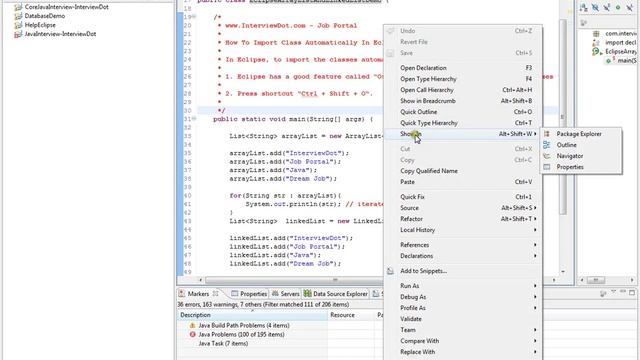Click the focus icon below Outline sort button
The height and width of the screenshot is (360, 640).
click(x=584, y=23)
